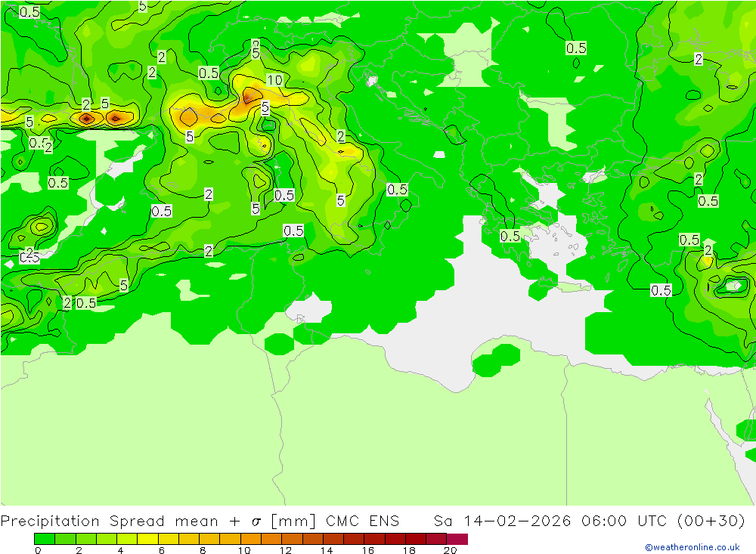This screenshot has width=756, height=554.
Task: Click the legend scale value "20"
Action: click(450, 550)
